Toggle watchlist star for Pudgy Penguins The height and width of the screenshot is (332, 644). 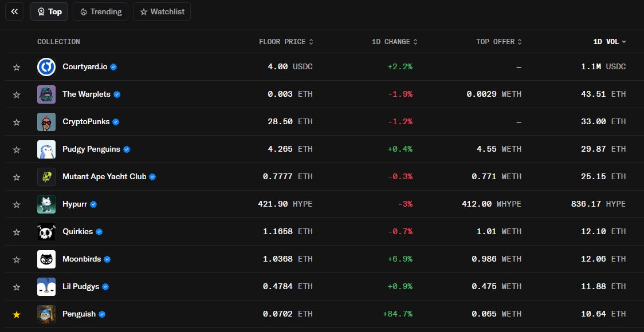tap(17, 149)
